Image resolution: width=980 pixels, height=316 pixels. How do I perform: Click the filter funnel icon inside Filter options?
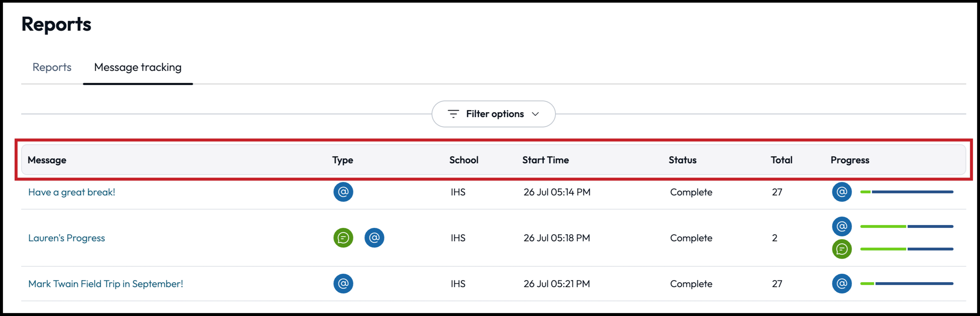tap(453, 114)
